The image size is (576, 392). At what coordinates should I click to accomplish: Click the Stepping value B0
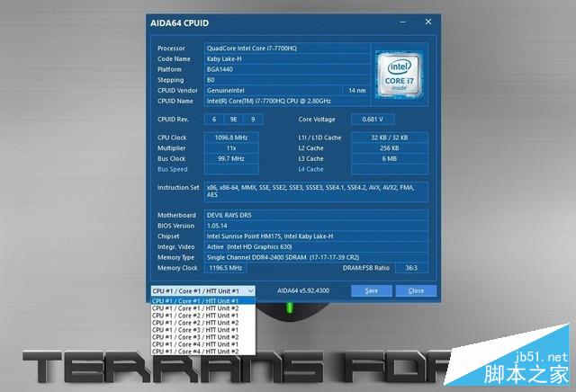tap(287, 80)
